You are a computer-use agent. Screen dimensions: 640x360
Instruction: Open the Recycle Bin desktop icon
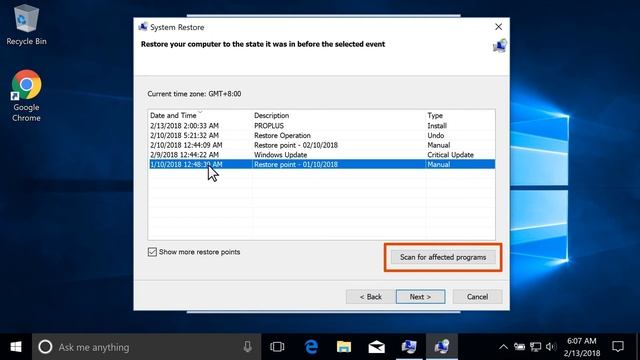[x=26, y=25]
